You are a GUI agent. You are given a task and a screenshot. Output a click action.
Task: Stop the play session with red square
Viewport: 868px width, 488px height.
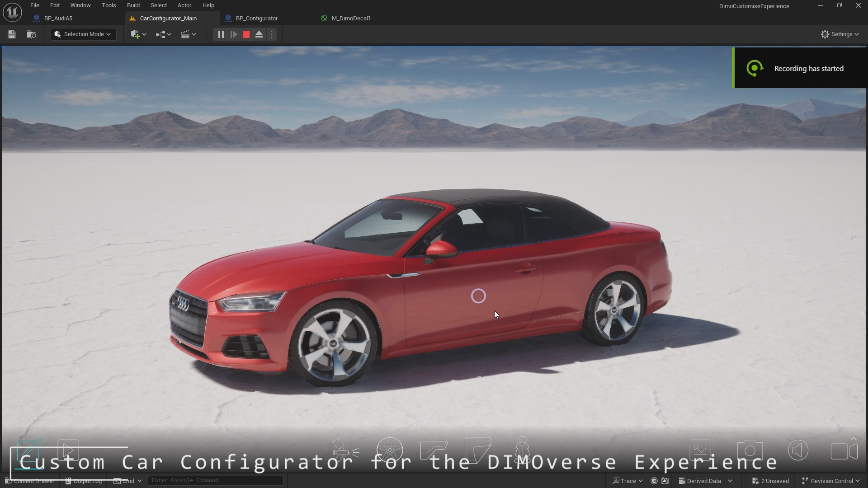[246, 34]
